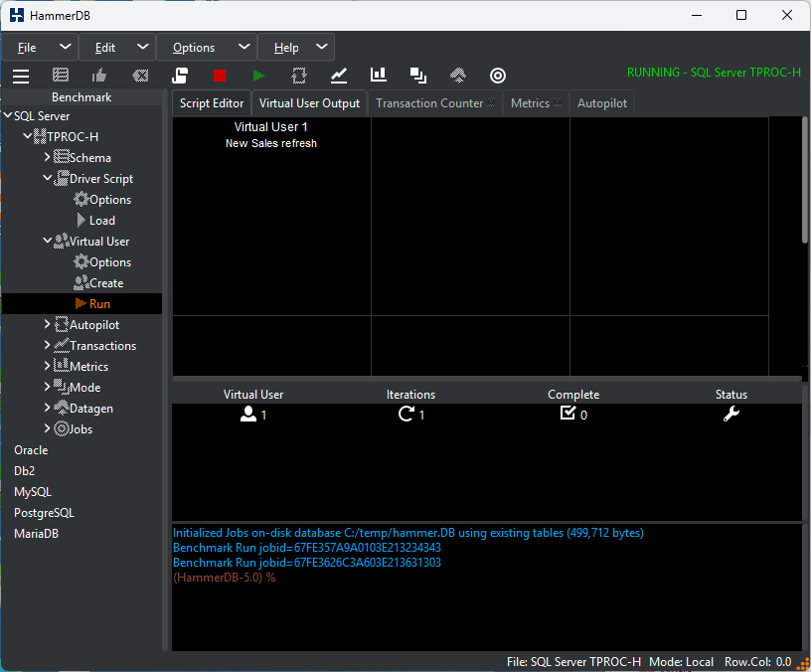Expand the Jobs tree node
The width and height of the screenshot is (811, 672).
[x=47, y=428]
